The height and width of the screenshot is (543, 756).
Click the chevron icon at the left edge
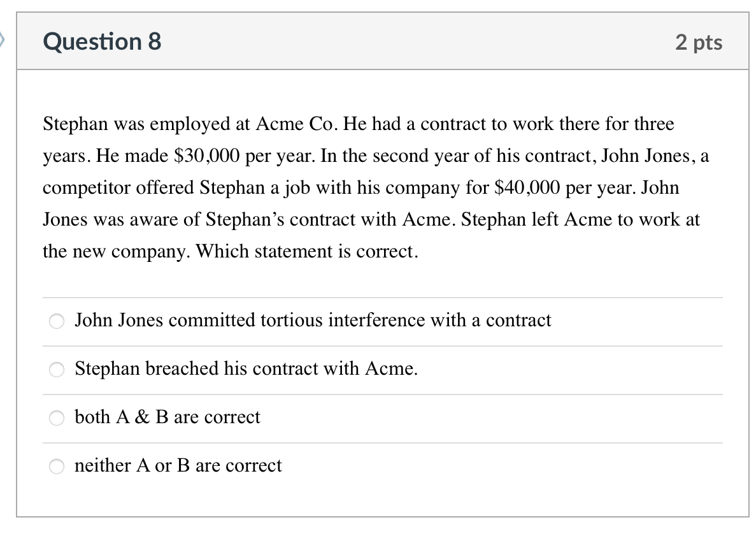click(x=3, y=40)
